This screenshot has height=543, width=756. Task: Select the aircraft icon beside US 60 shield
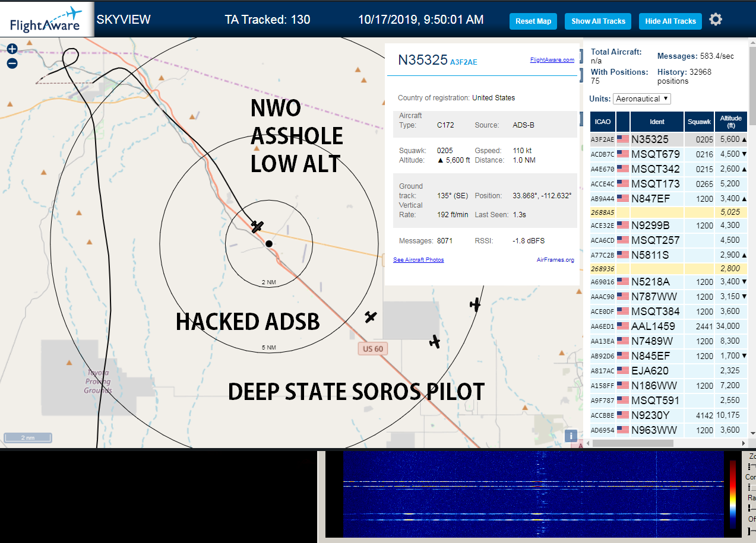[x=435, y=342]
